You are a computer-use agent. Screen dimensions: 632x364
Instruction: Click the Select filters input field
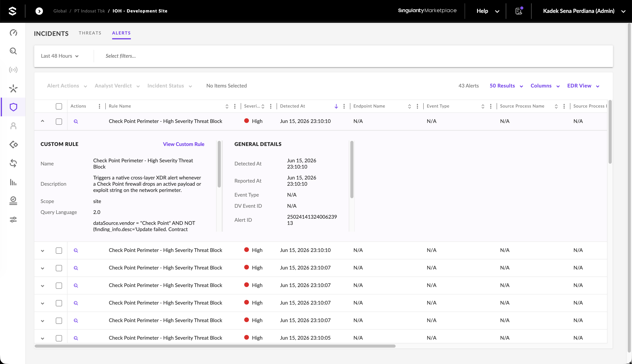[x=353, y=56]
